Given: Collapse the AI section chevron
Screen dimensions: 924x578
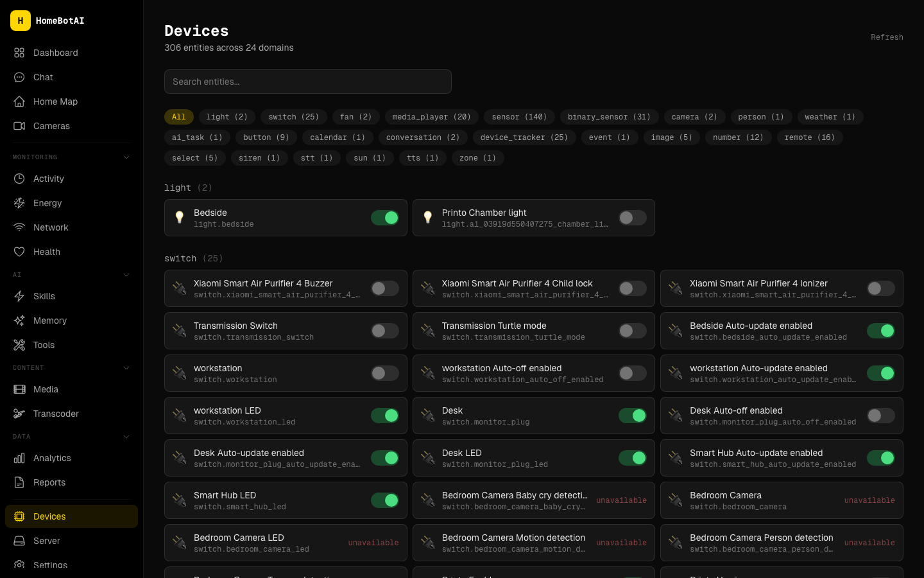Looking at the screenshot, I should click(x=126, y=275).
